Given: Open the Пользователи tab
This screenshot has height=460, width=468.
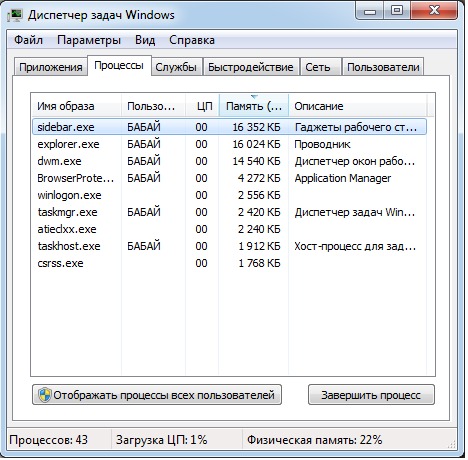Looking at the screenshot, I should tap(383, 67).
